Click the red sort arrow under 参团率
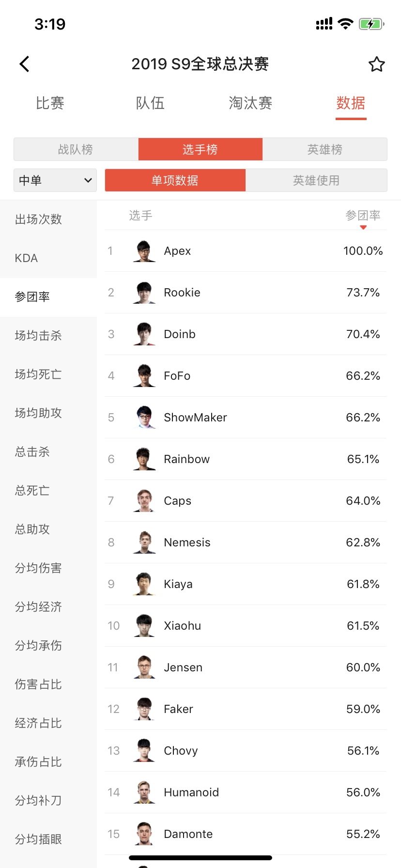 (363, 226)
